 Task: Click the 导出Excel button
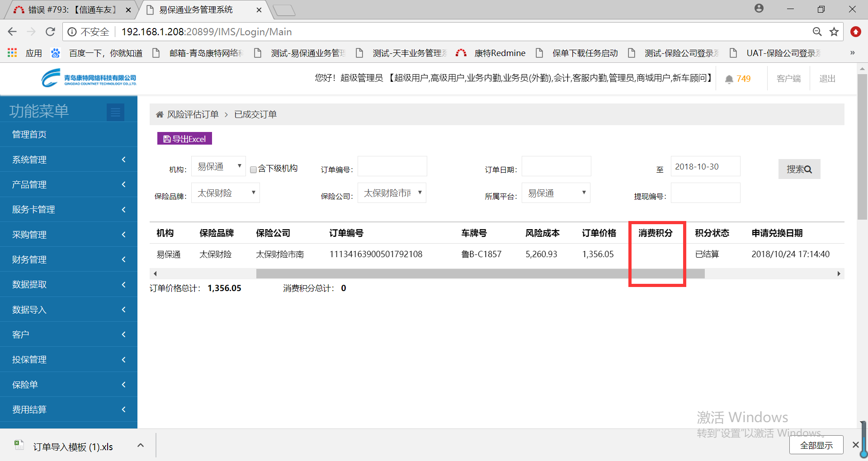point(184,139)
